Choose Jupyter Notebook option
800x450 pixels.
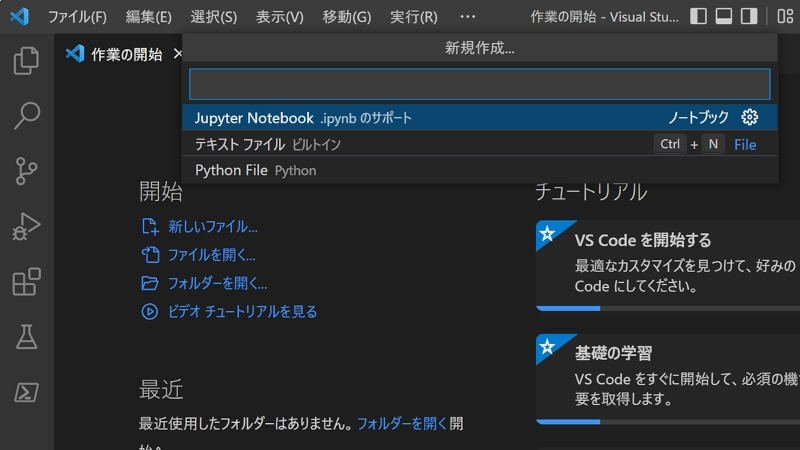[x=480, y=117]
